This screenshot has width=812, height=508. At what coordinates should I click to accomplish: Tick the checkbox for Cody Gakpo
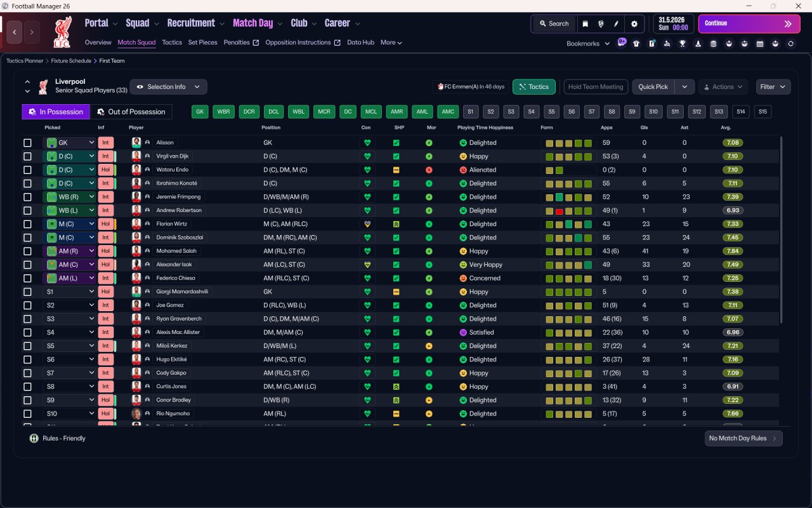(27, 373)
